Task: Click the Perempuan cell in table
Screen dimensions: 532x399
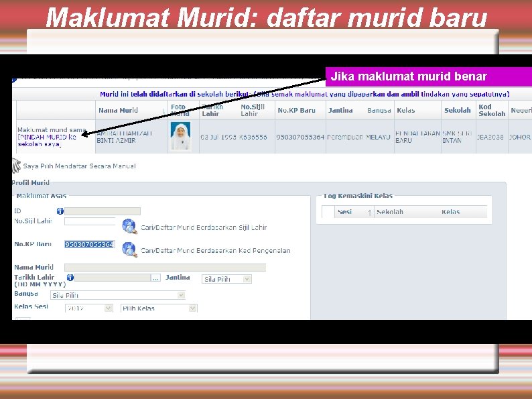Action: pyautogui.click(x=345, y=137)
